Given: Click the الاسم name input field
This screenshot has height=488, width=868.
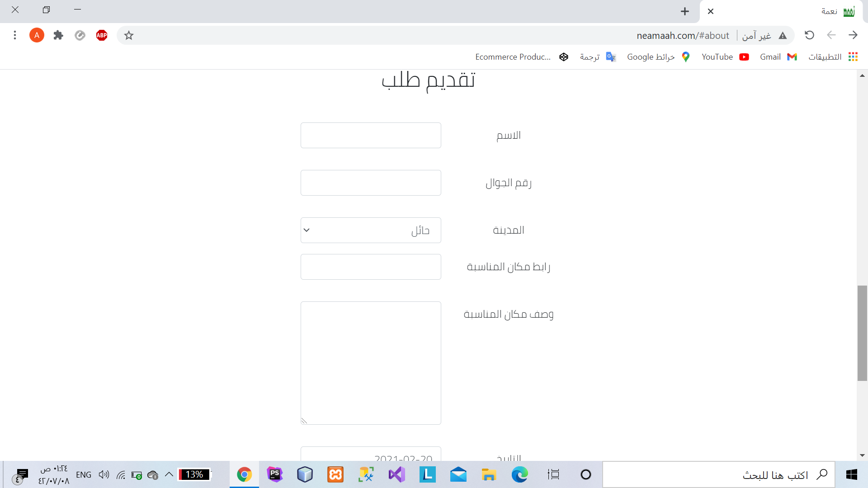Looking at the screenshot, I should [371, 136].
